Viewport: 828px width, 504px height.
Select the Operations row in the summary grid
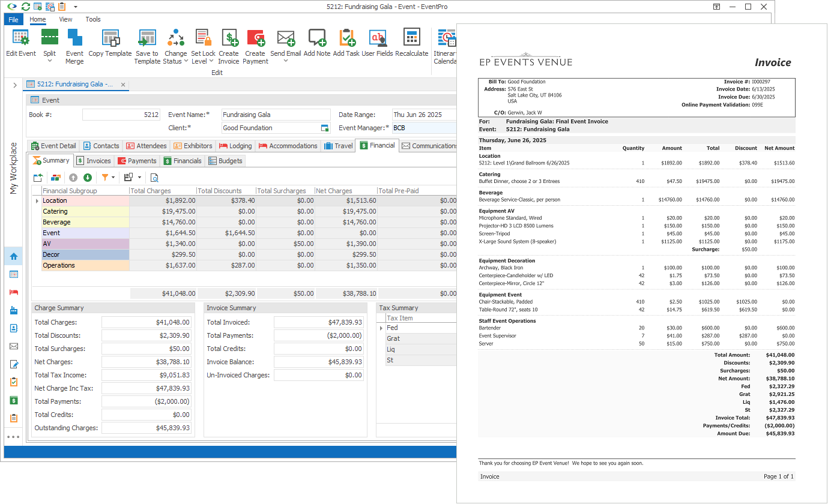(245, 265)
